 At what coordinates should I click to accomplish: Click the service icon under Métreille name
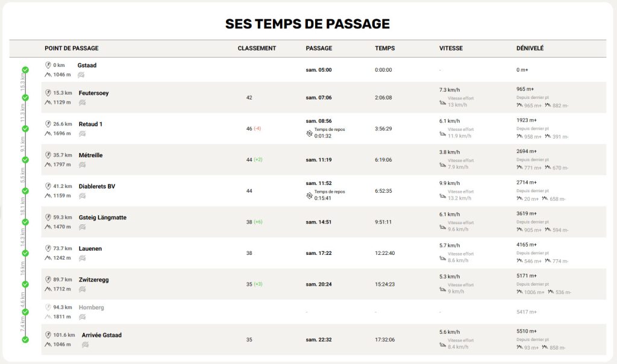click(x=82, y=165)
